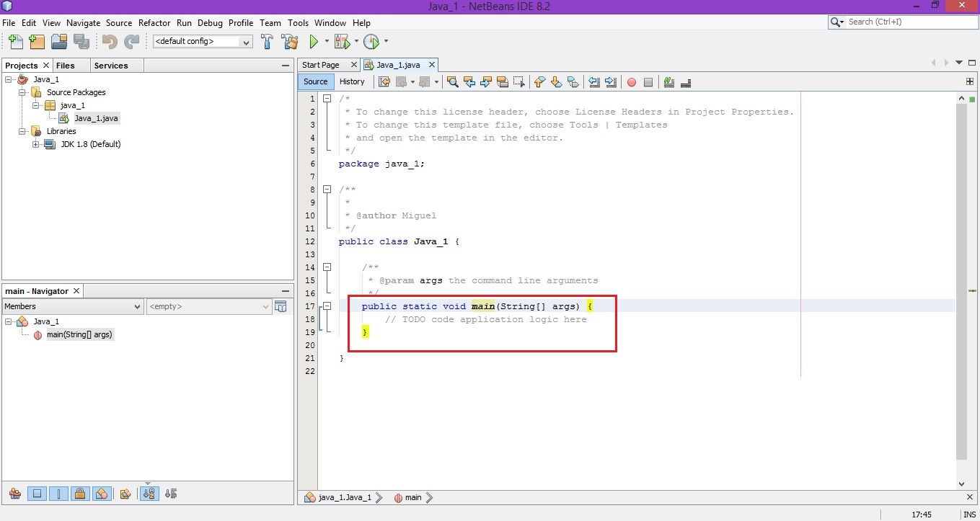980x521 pixels.
Task: Click the Open Project folder icon
Action: point(58,42)
